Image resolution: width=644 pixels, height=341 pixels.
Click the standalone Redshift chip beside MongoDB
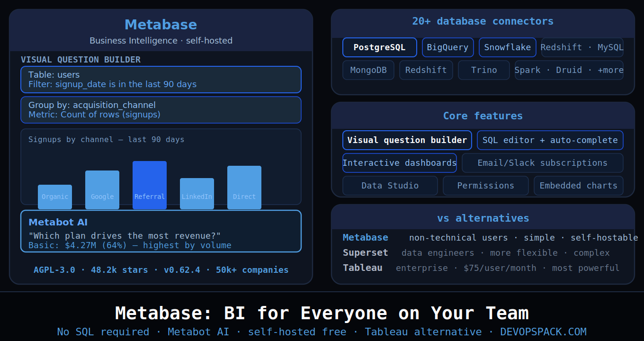[426, 70]
